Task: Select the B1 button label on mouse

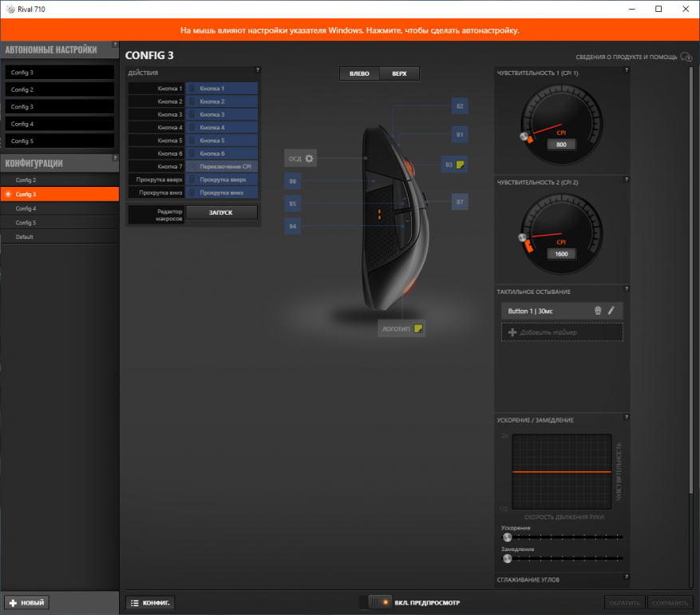Action: pos(460,134)
